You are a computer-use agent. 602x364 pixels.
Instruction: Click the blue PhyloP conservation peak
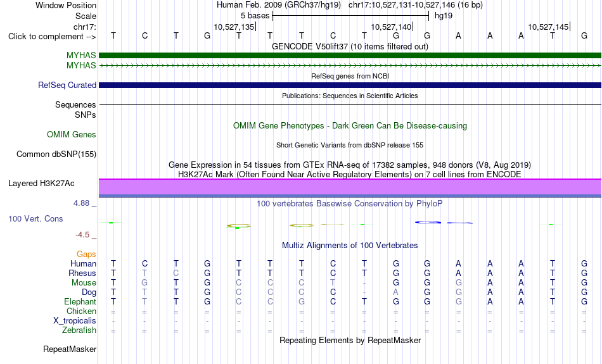[x=428, y=222]
